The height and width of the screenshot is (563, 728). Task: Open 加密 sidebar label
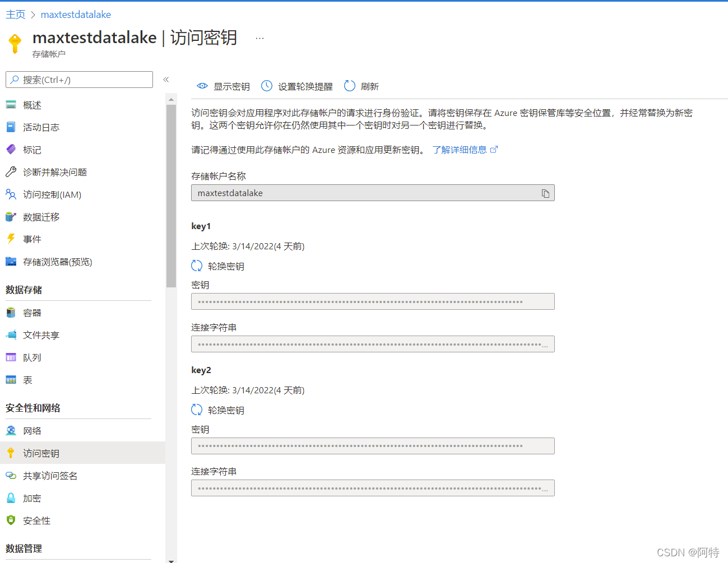point(32,498)
